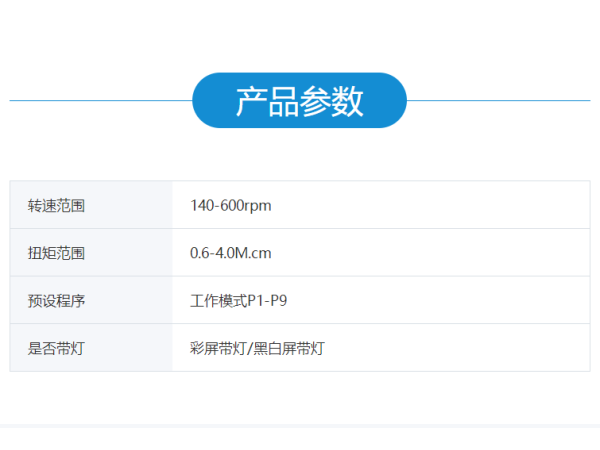Click the 600 number in speed range
Image resolution: width=600 pixels, height=450 pixels.
click(231, 206)
